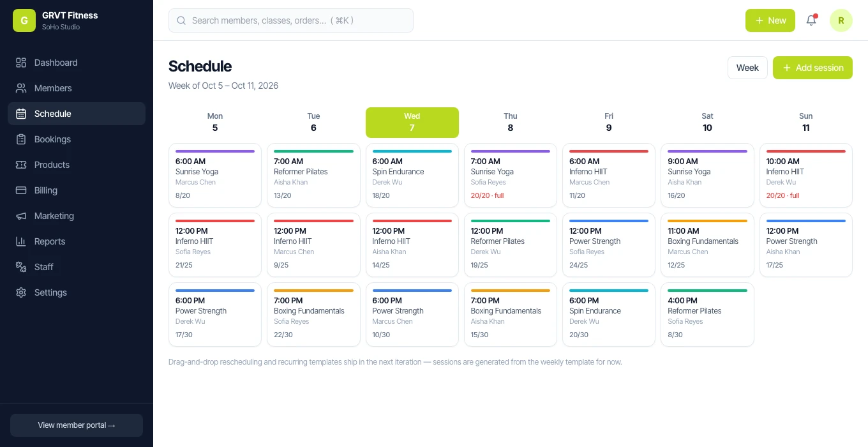Click the Add session button label
The width and height of the screenshot is (868, 447).
click(819, 68)
